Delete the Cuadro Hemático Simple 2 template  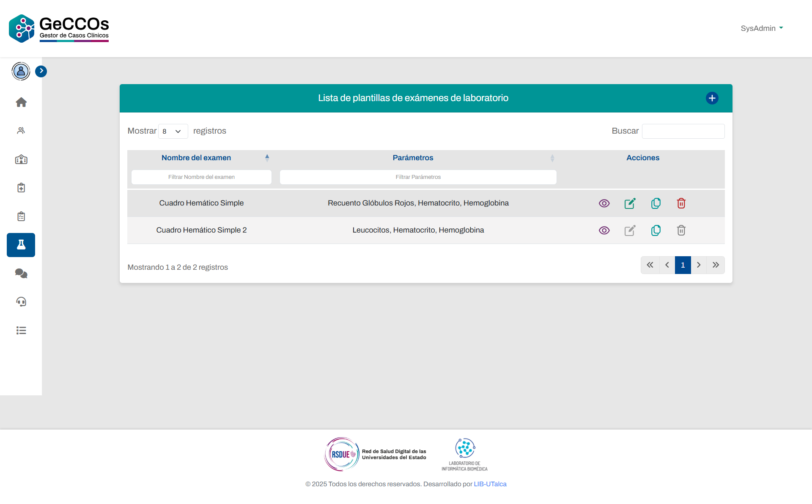[681, 230]
